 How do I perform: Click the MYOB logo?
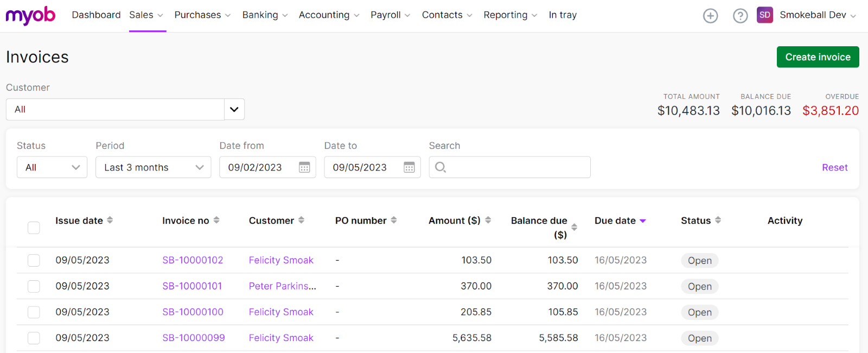(x=30, y=15)
